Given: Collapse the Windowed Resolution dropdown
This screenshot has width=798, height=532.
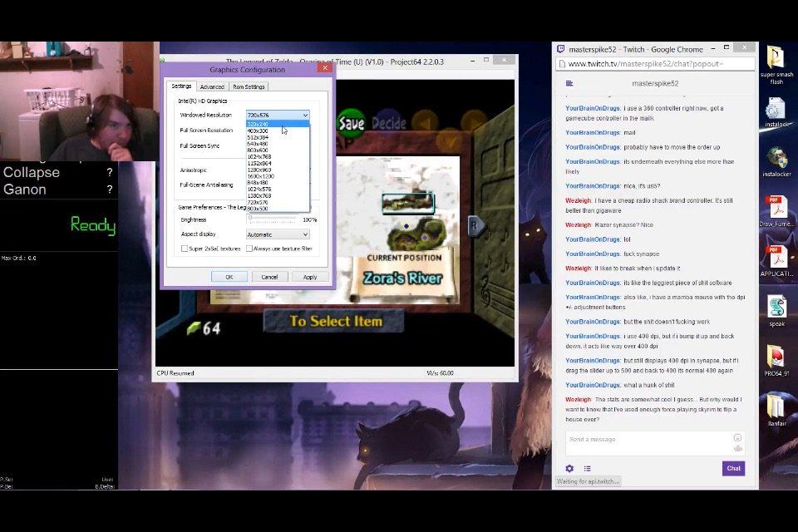Looking at the screenshot, I should pyautogui.click(x=305, y=115).
